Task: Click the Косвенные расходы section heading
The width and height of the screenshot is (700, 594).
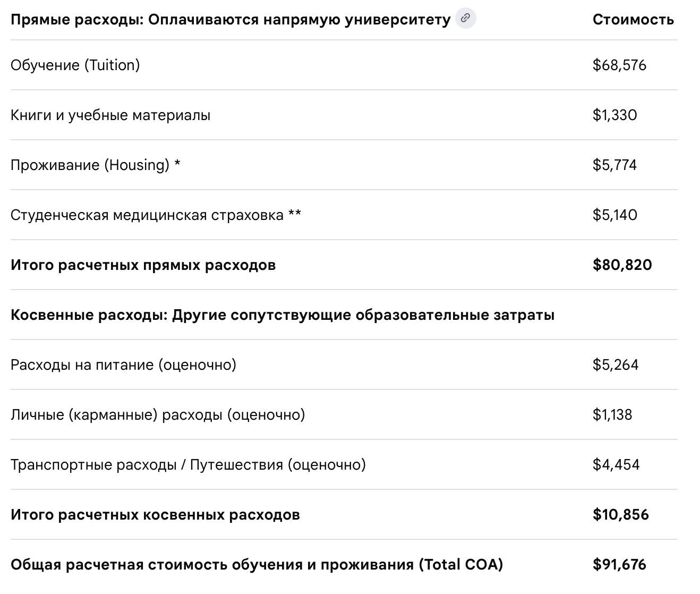Action: (283, 315)
